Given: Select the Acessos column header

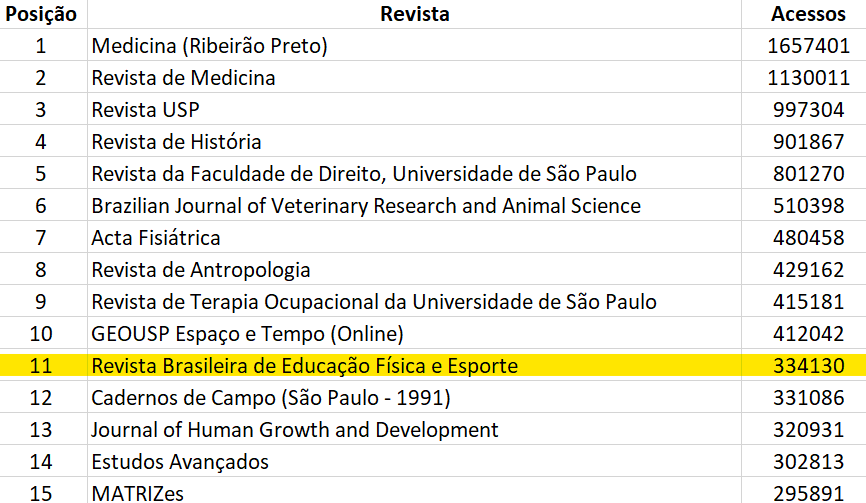Looking at the screenshot, I should click(804, 14).
